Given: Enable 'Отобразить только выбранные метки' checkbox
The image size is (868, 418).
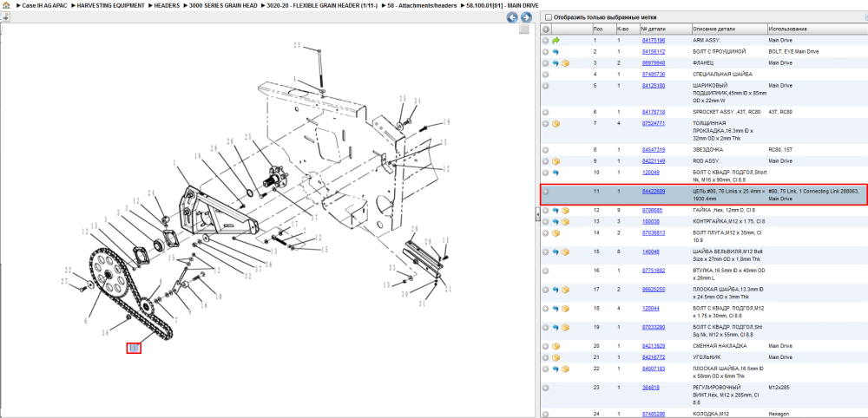Looking at the screenshot, I should tap(549, 17).
